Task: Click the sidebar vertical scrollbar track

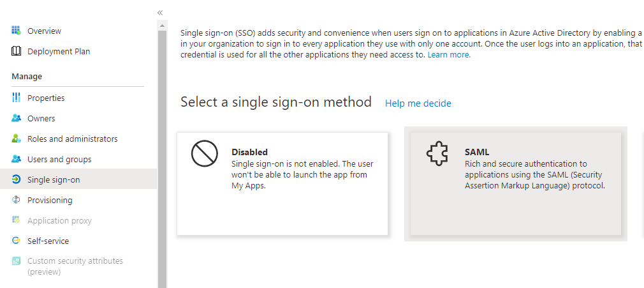Action: (x=162, y=159)
